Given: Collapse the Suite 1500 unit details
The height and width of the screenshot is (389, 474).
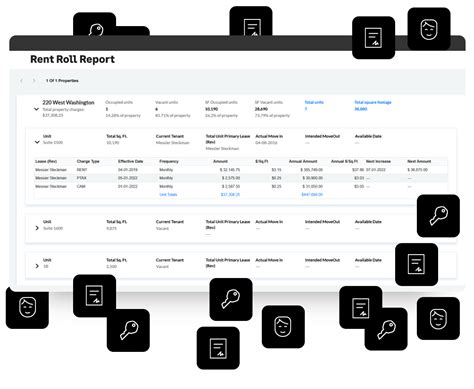Looking at the screenshot, I should [x=37, y=142].
